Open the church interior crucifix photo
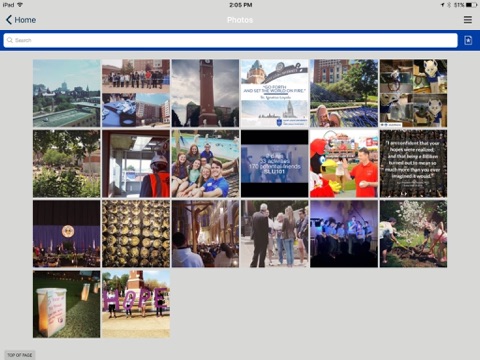 pyautogui.click(x=205, y=234)
